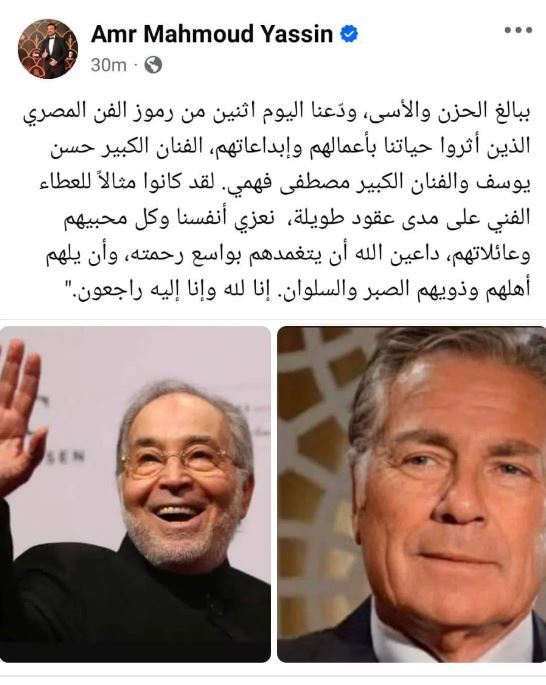Open the left photo of the smiling man with glasses
The image size is (546, 685).
(135, 494)
